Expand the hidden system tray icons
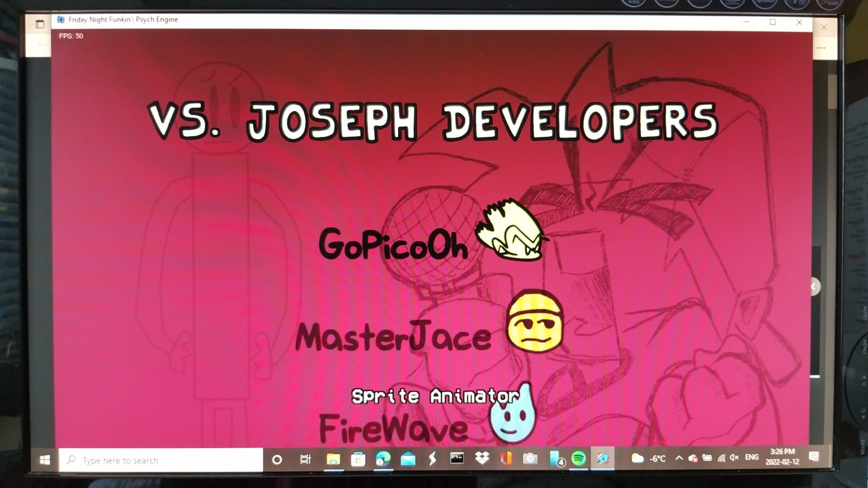 679,457
